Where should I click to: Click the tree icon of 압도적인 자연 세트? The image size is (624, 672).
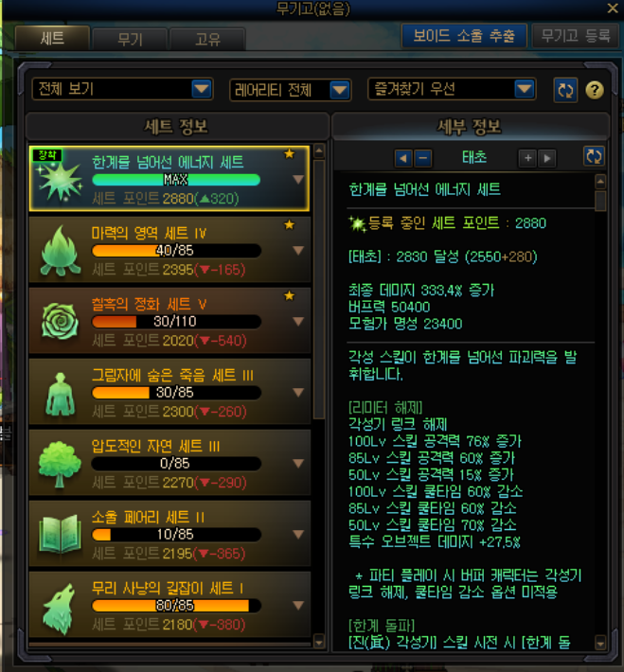tap(60, 464)
